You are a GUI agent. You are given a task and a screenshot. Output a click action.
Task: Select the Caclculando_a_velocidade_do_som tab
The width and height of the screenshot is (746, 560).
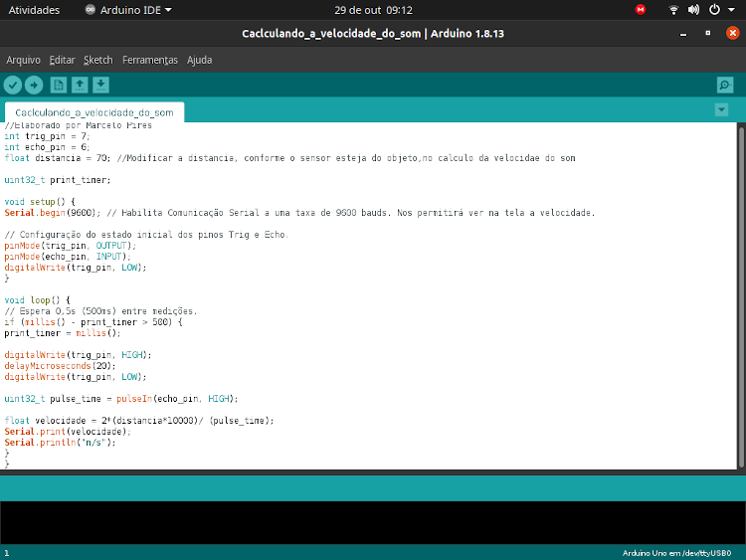pos(94,112)
